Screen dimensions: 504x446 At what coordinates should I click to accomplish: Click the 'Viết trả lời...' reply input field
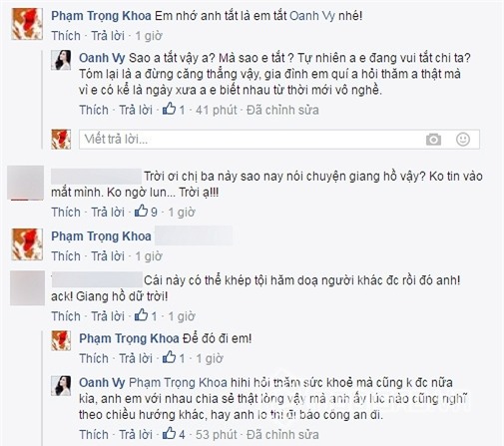[279, 139]
